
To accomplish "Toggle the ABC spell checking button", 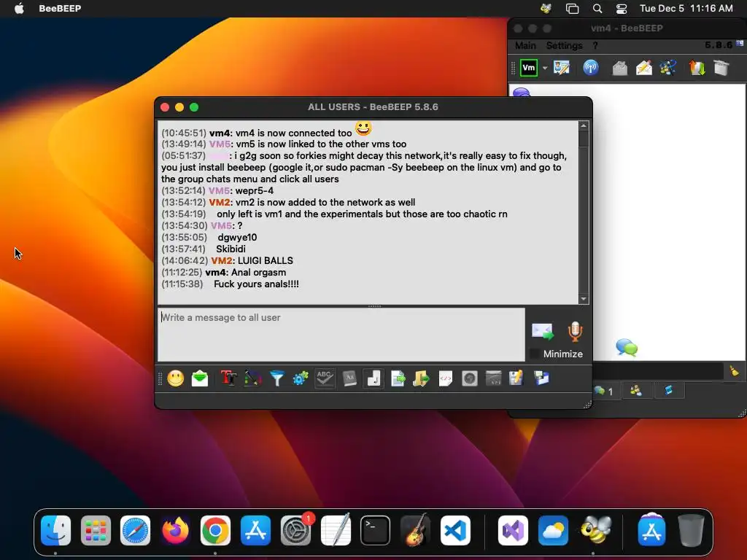I will 325,378.
